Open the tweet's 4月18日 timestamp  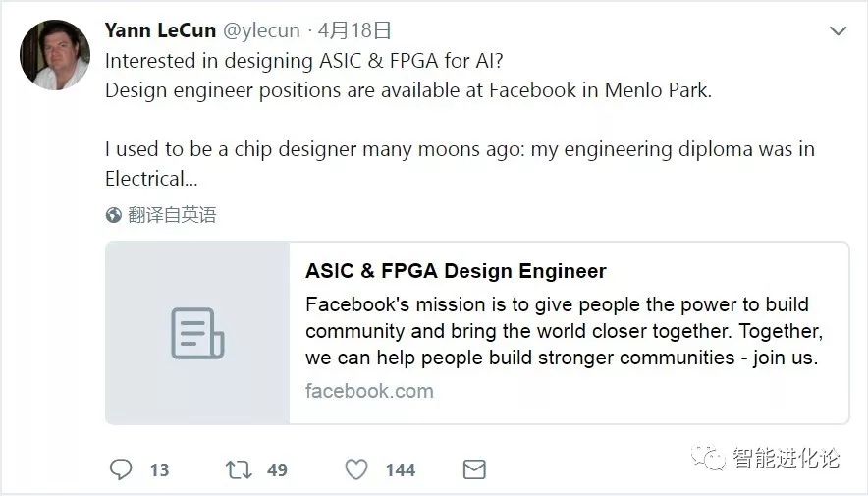(354, 30)
